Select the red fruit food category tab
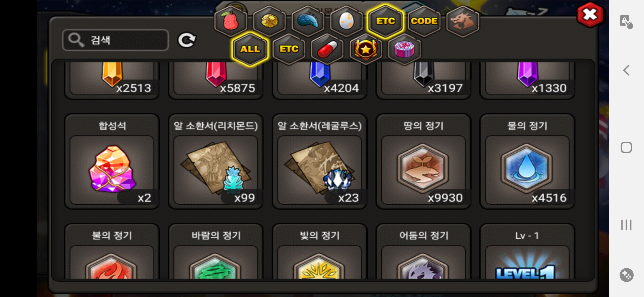This screenshot has width=644, height=297. click(231, 21)
